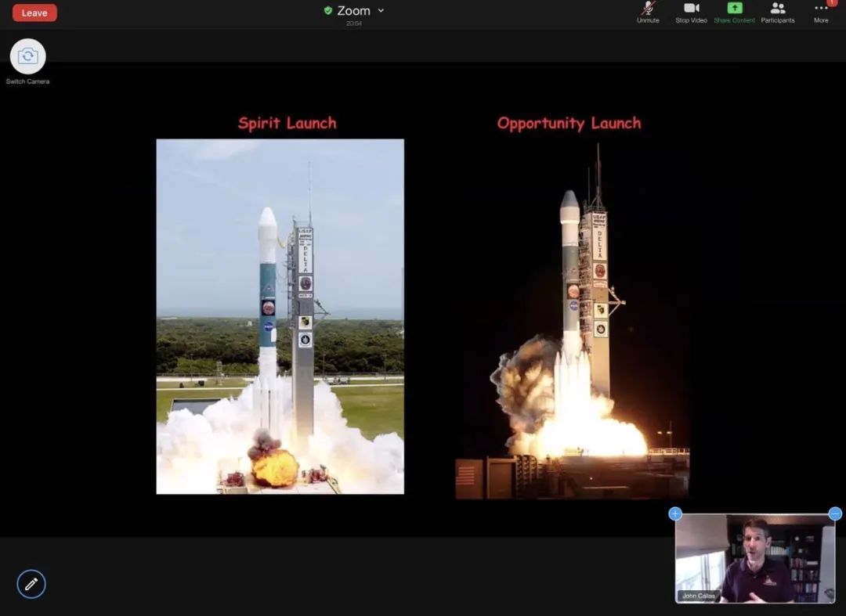
Task: Unmute the microphone
Action: 648,13
